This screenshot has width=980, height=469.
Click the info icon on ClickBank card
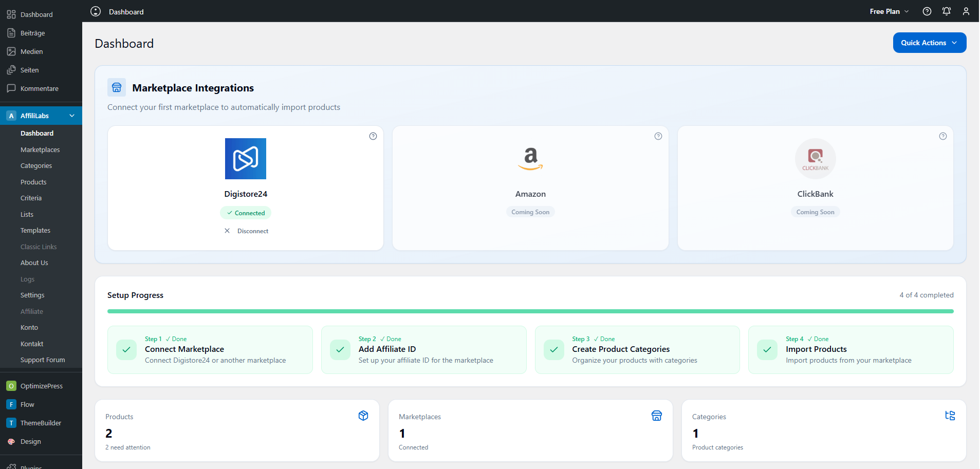click(942, 136)
